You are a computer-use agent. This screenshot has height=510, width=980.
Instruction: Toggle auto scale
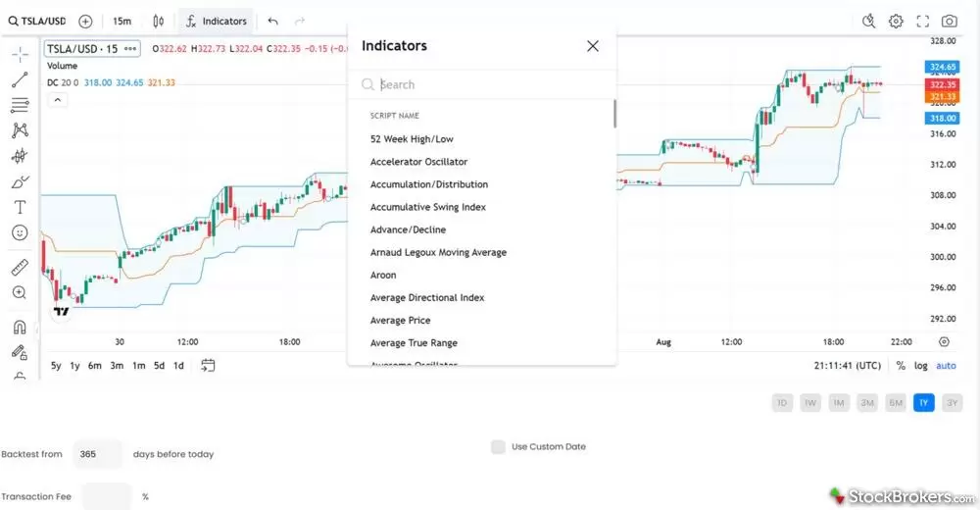click(x=946, y=366)
